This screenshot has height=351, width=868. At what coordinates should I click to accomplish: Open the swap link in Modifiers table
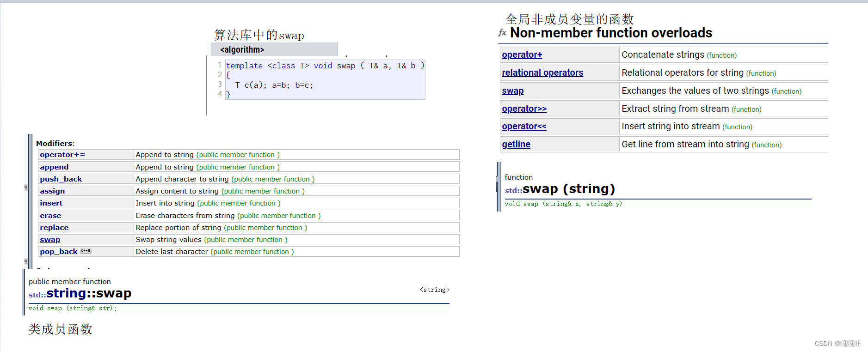click(50, 240)
